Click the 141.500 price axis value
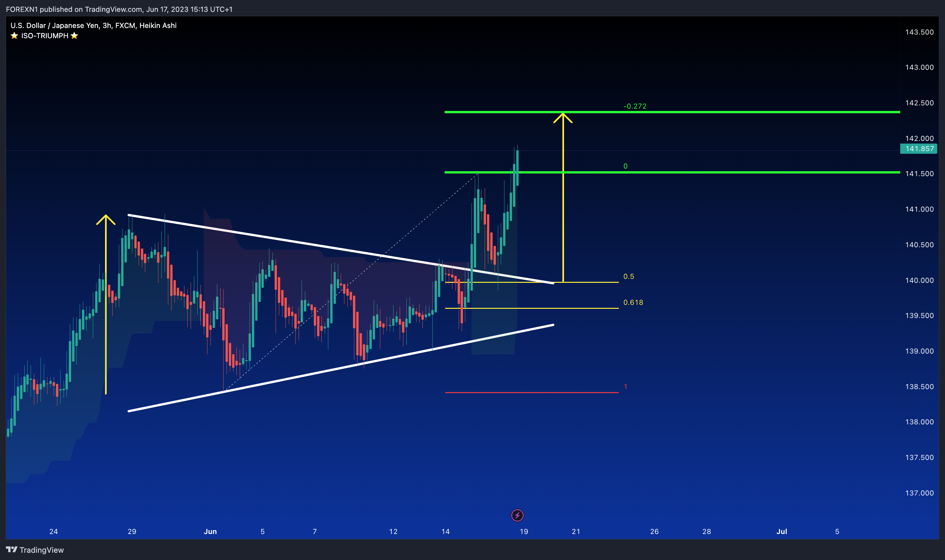This screenshot has height=560, width=945. (x=919, y=173)
